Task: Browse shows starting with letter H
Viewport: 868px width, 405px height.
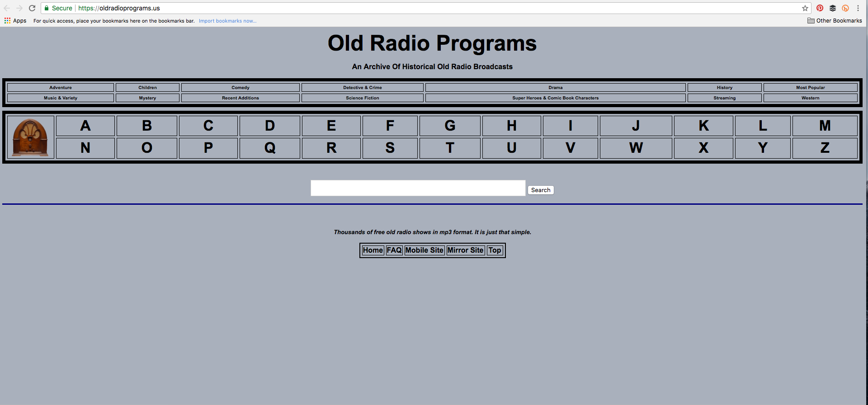Action: point(512,126)
